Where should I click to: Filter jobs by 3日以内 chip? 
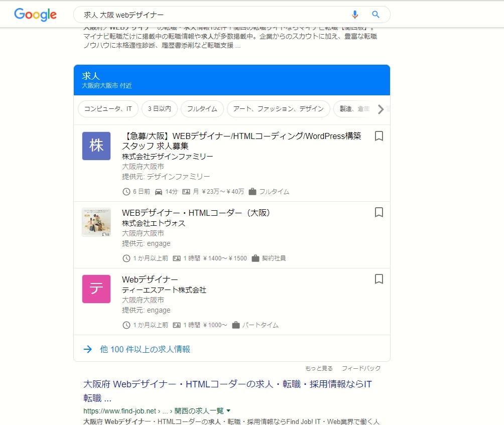[x=160, y=109]
